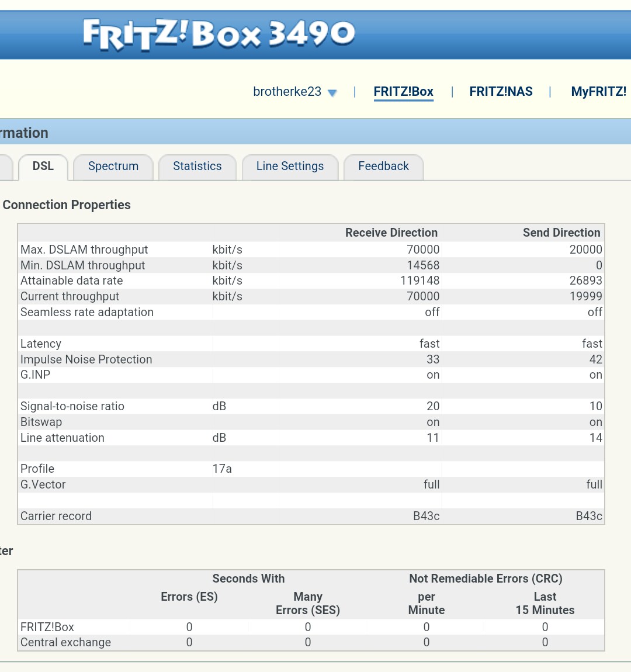Open the Statistics tab
Viewport: 631px width, 672px height.
tap(197, 167)
